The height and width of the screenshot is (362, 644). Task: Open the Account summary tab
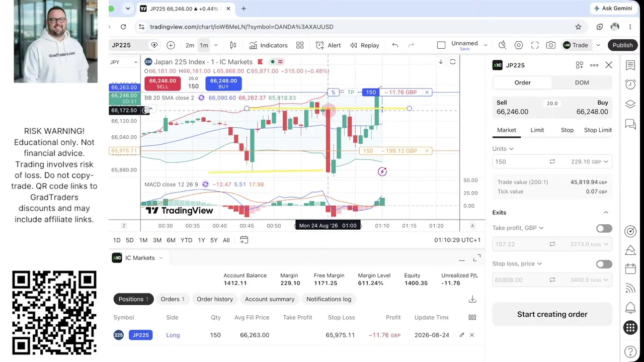pyautogui.click(x=270, y=299)
